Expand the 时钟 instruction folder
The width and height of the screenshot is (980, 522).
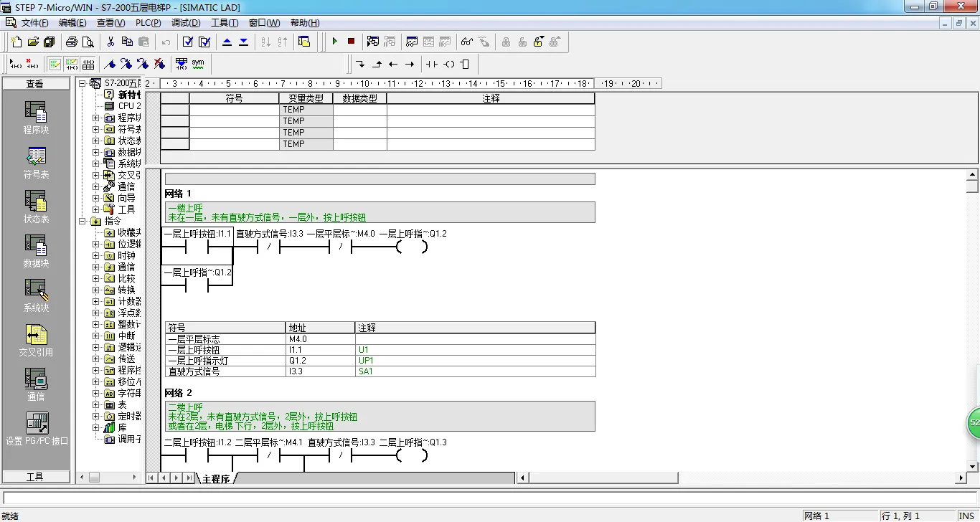click(96, 255)
